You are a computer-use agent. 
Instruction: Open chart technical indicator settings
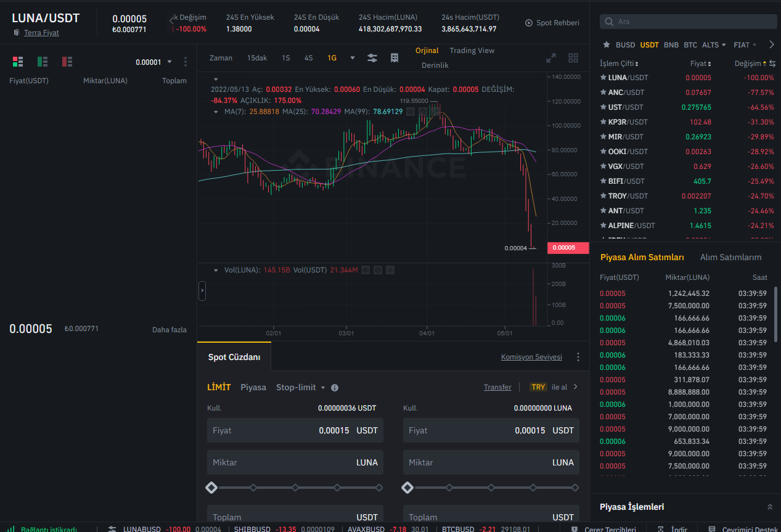click(x=372, y=58)
